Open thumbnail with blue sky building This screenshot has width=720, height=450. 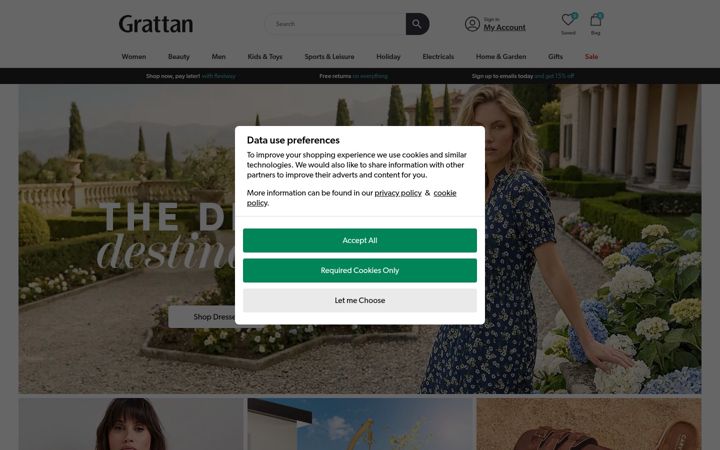360,424
